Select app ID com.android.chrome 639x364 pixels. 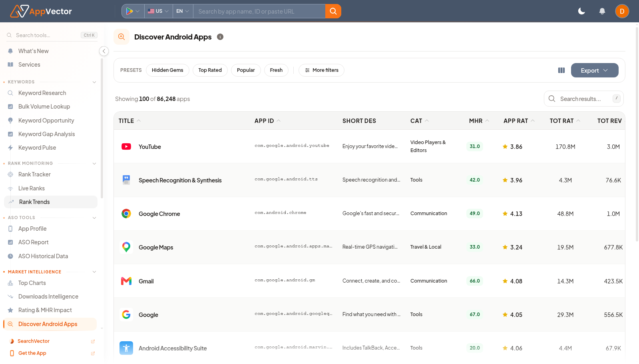pyautogui.click(x=281, y=213)
